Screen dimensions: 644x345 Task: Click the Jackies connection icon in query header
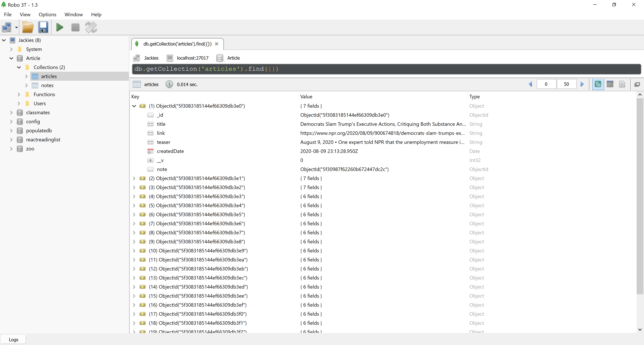pos(137,58)
